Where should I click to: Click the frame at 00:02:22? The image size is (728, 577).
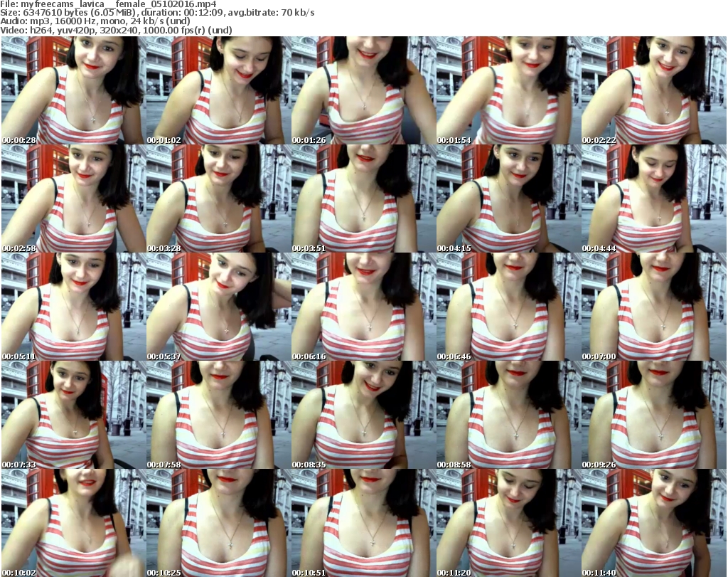653,90
